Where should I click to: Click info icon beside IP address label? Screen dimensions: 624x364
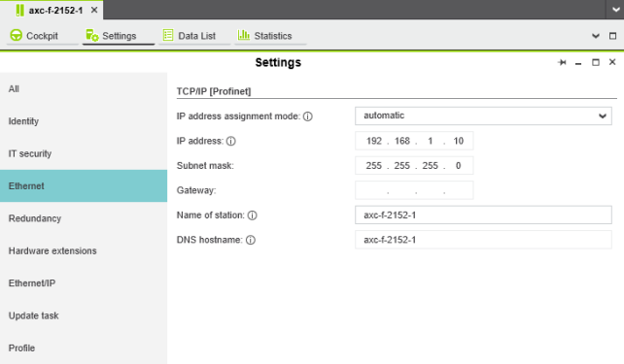point(230,141)
